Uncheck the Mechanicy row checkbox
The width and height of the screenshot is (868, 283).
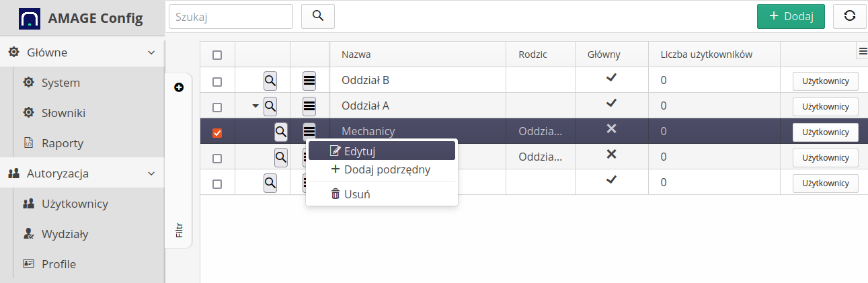pos(217,133)
